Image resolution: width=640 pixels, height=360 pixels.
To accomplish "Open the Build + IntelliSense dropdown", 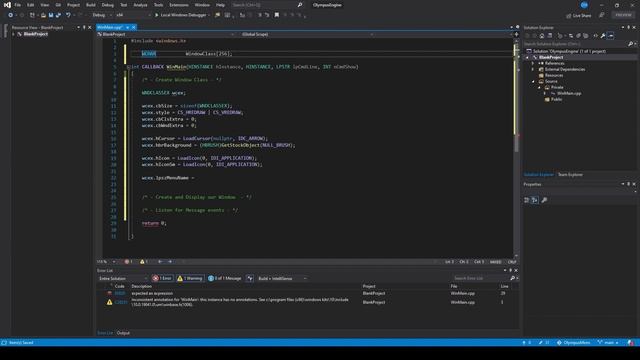I will [x=282, y=278].
